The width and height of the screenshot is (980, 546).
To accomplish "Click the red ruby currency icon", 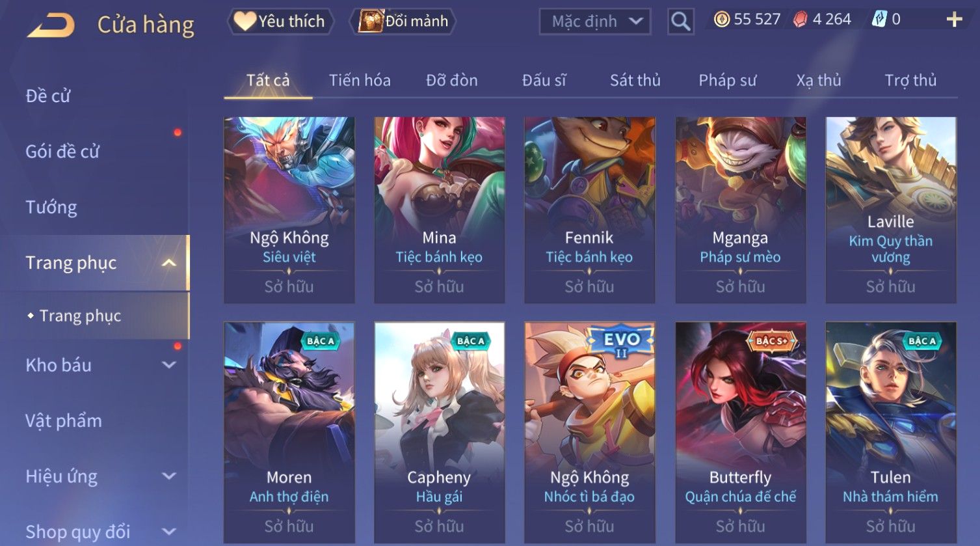I will [800, 20].
